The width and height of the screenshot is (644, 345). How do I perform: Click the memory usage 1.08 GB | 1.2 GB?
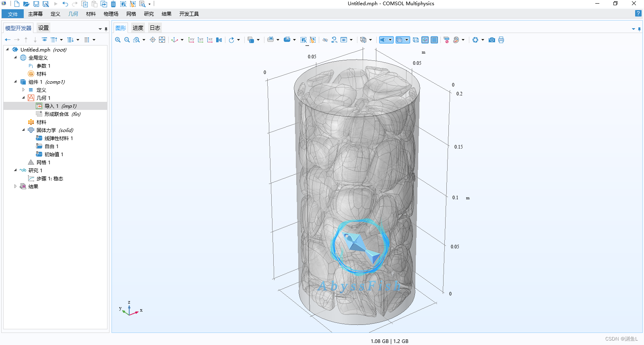tap(389, 341)
